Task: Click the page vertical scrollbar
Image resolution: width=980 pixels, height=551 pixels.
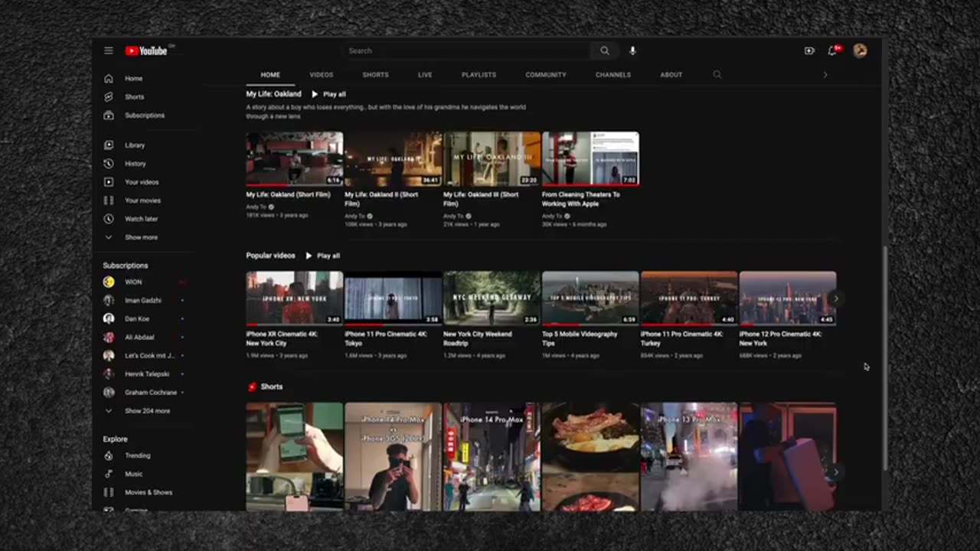Action: [x=884, y=358]
